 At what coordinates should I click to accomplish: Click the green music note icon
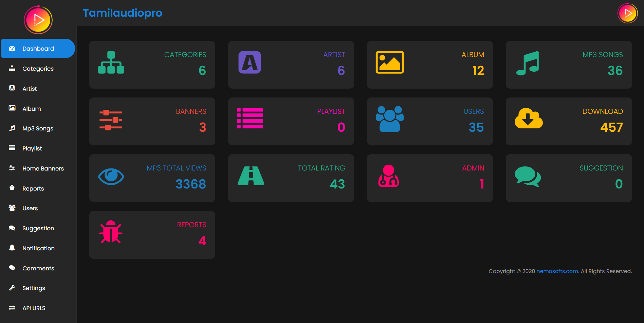(x=528, y=63)
